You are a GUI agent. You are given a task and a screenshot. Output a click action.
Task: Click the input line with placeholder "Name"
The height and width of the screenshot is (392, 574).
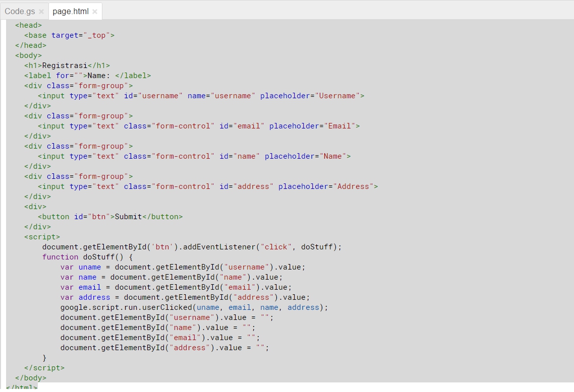coord(194,157)
